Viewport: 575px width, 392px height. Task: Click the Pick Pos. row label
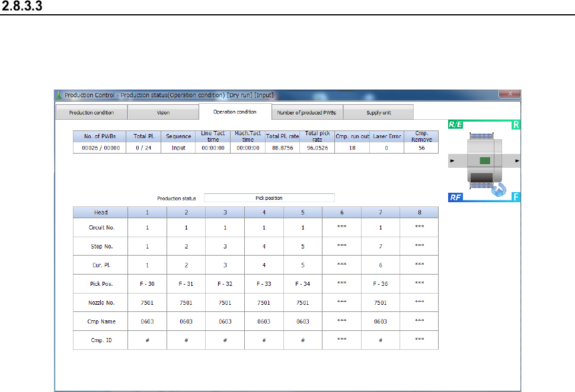point(101,284)
